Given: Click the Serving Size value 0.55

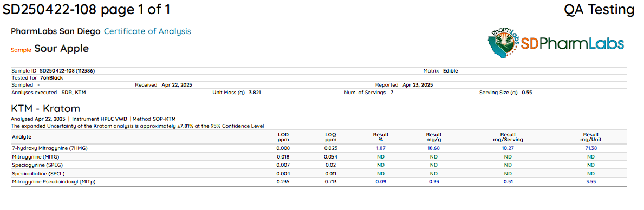Looking at the screenshot, I should pos(527,93).
